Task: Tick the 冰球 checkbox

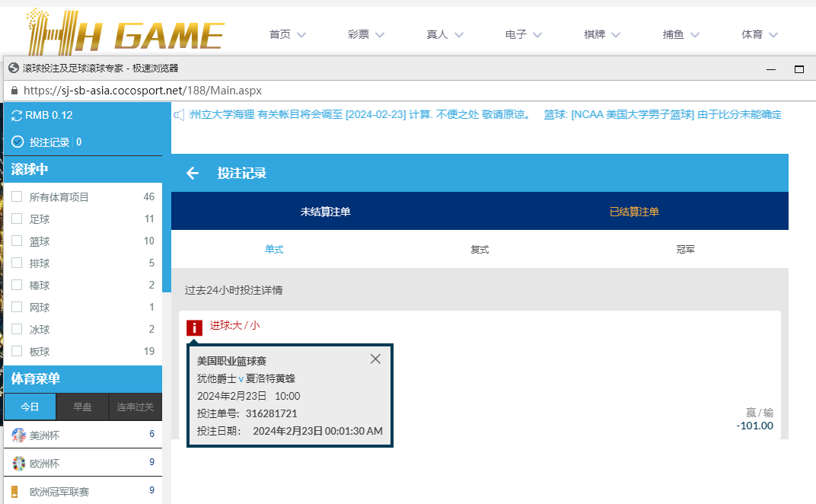Action: [17, 329]
